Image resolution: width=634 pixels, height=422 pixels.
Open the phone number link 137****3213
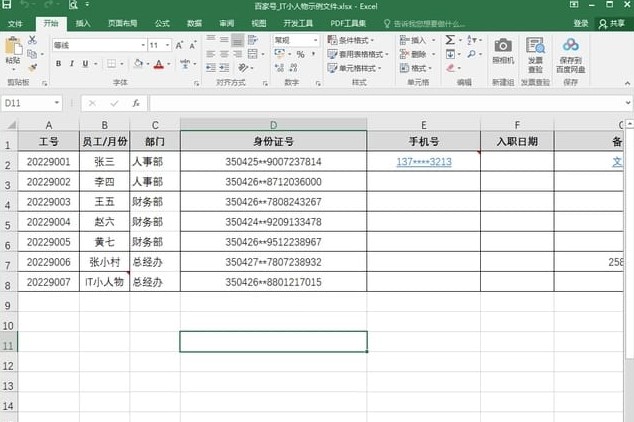point(424,162)
